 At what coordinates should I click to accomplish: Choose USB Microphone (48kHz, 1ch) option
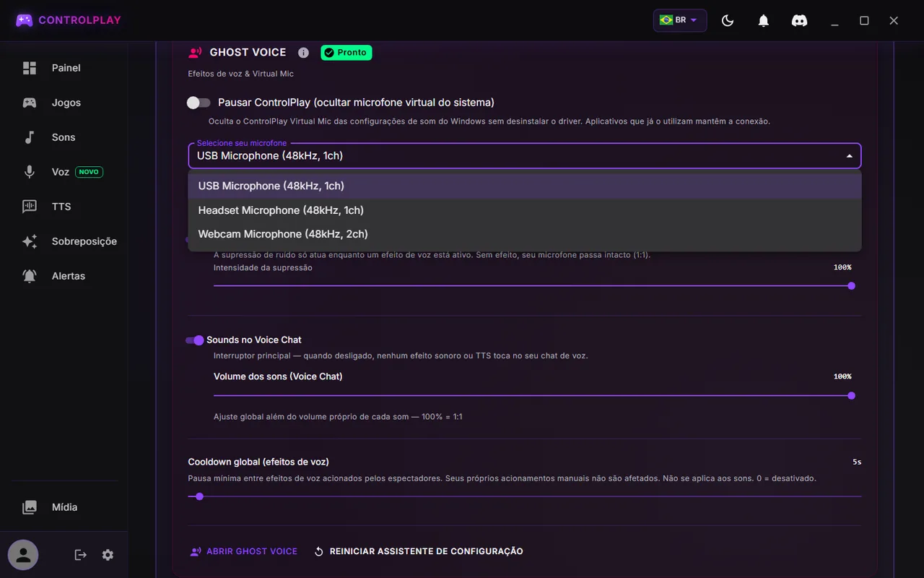525,186
